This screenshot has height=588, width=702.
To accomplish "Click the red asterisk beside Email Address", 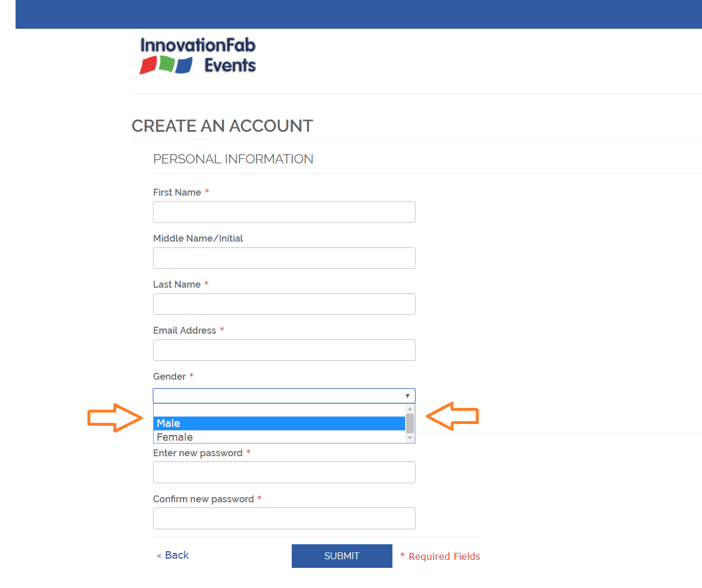I will click(x=222, y=330).
